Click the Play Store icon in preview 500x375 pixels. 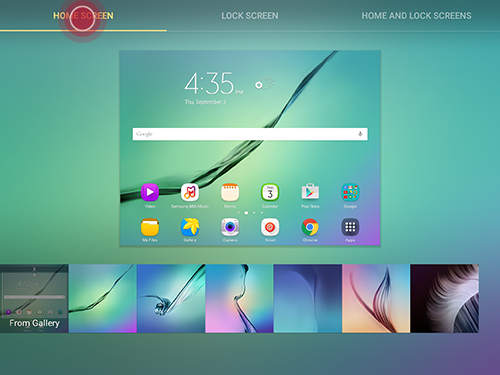click(310, 192)
